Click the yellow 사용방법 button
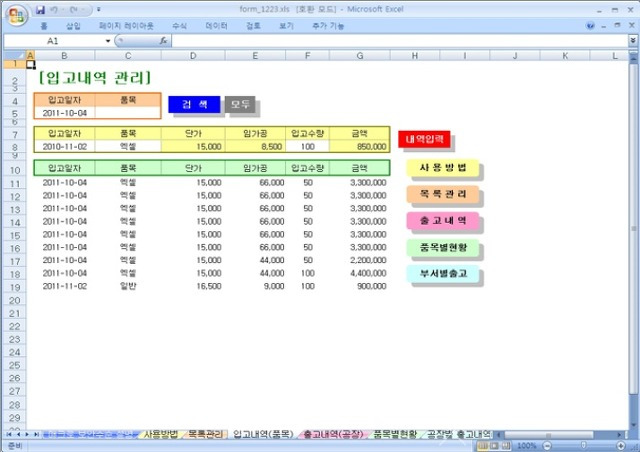 click(x=443, y=167)
